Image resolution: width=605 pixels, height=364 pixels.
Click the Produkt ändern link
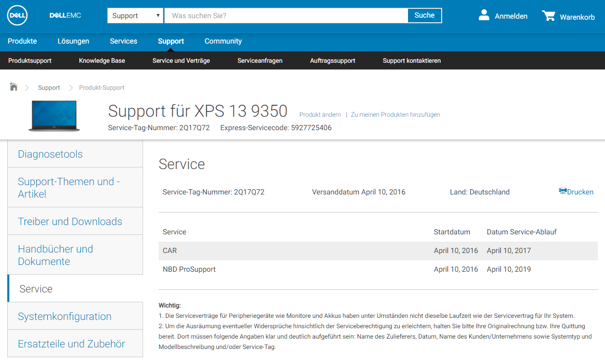click(320, 115)
